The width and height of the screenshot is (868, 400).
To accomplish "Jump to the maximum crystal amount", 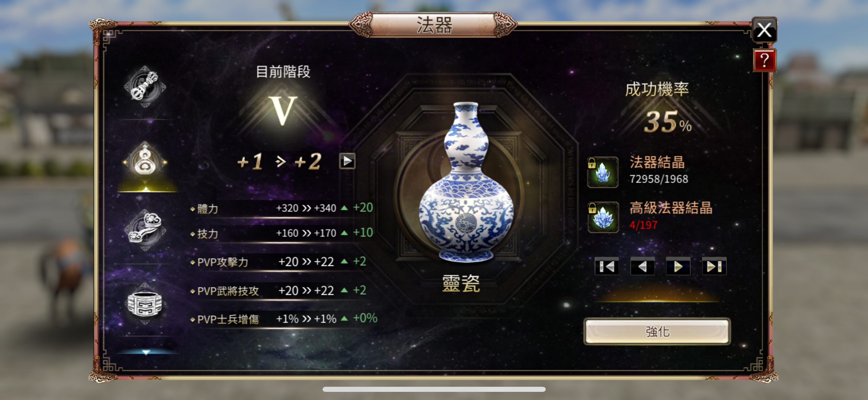I will pos(714,267).
